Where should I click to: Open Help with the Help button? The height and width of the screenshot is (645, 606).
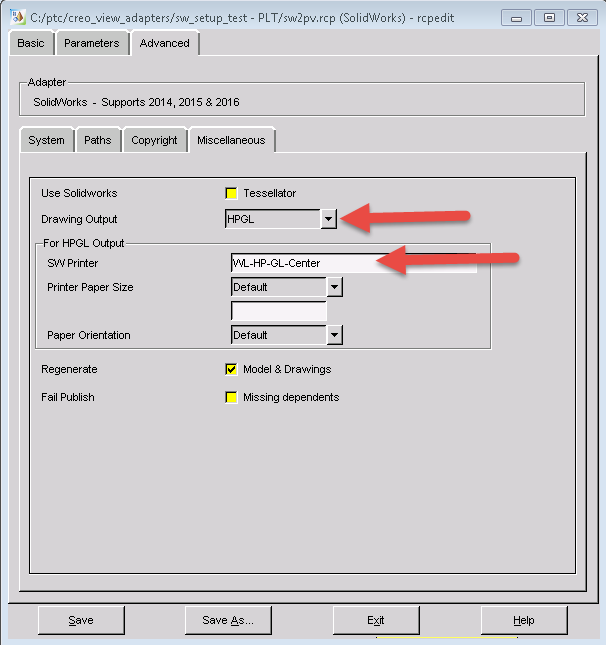pos(524,620)
